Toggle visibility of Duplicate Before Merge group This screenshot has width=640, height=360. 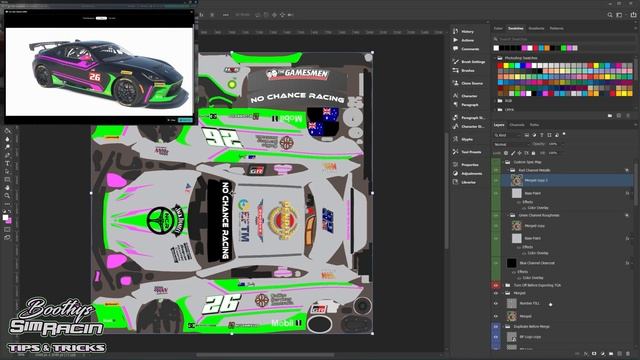tap(496, 327)
